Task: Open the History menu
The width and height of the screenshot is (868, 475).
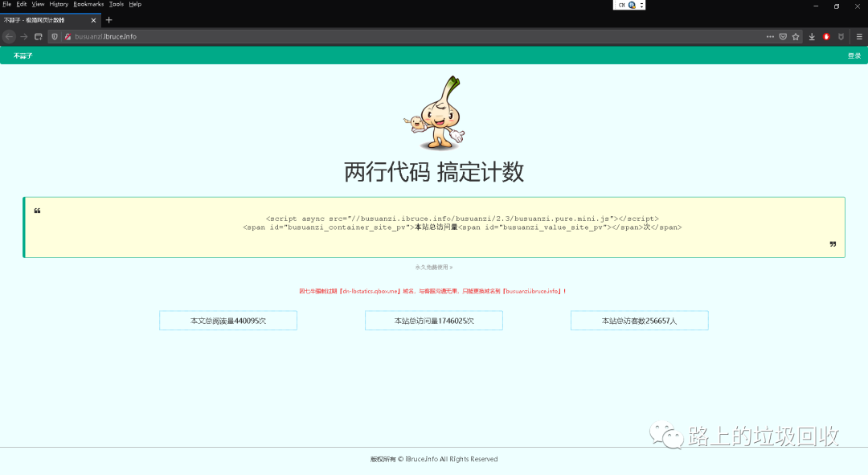Action: tap(59, 4)
